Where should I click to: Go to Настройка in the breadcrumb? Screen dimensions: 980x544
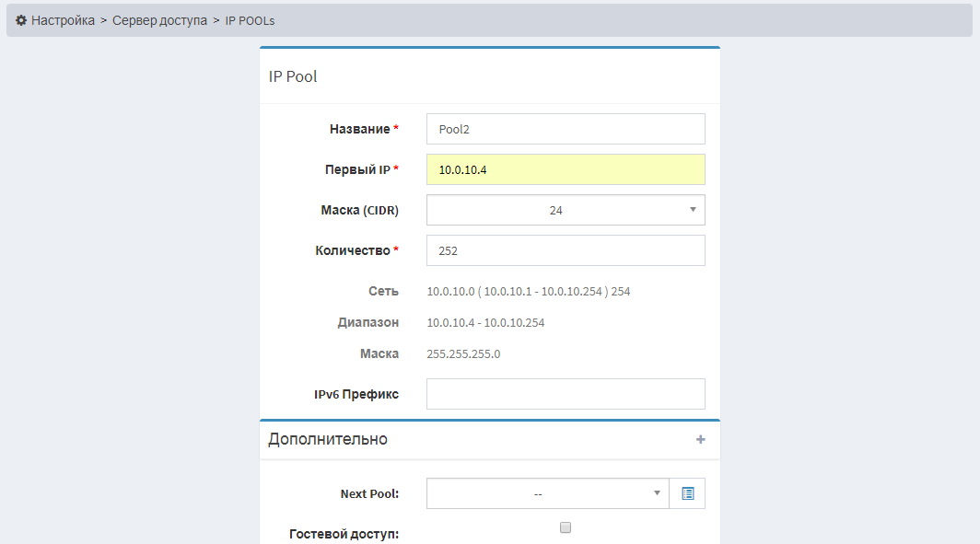point(63,20)
